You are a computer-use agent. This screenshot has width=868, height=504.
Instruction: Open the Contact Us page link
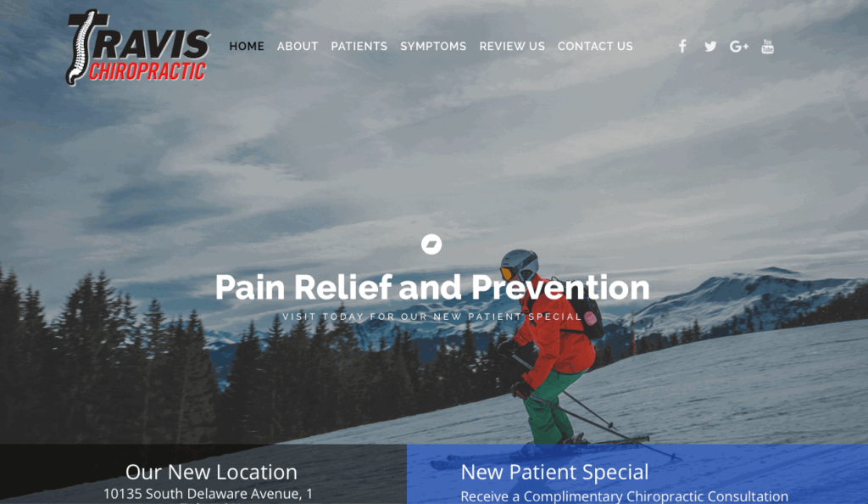595,47
